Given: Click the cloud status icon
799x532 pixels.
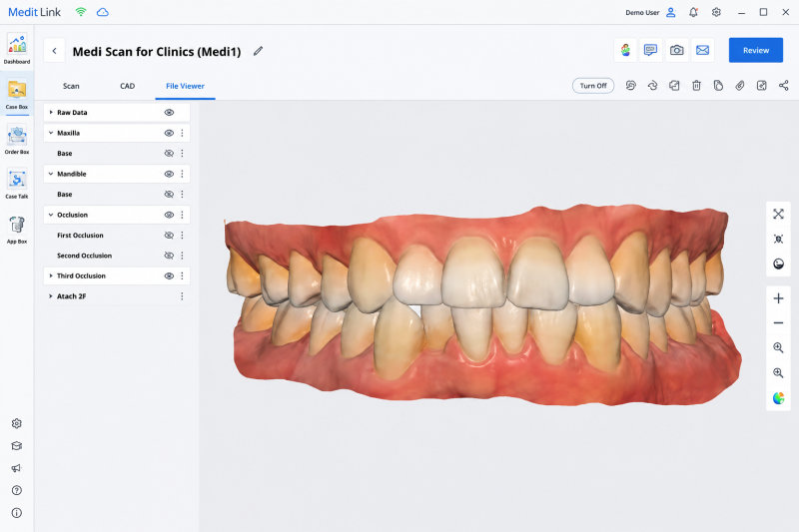Looking at the screenshot, I should click(x=103, y=12).
